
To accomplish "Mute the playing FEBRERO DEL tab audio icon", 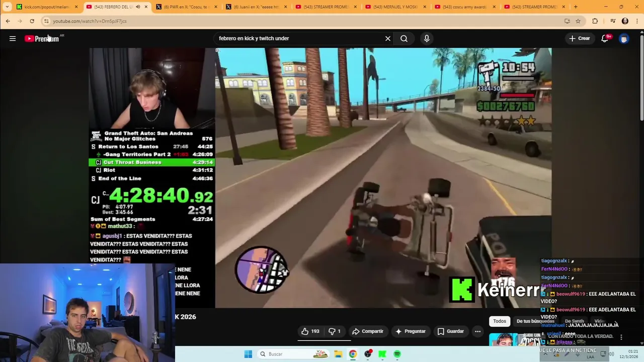I will pos(138,7).
